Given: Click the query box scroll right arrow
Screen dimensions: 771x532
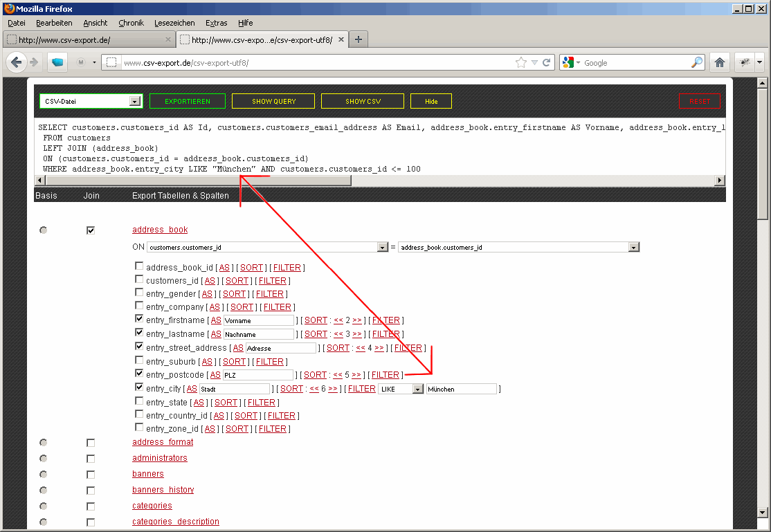Looking at the screenshot, I should (720, 181).
